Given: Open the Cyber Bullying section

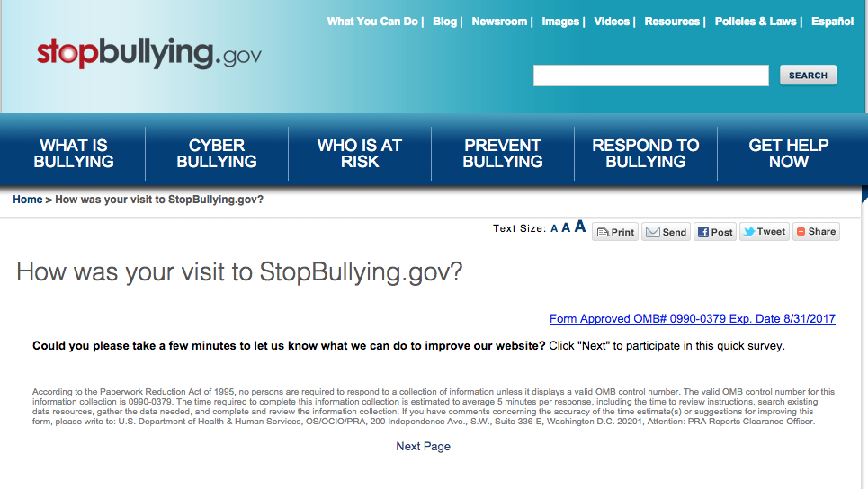Looking at the screenshot, I should pyautogui.click(x=217, y=153).
